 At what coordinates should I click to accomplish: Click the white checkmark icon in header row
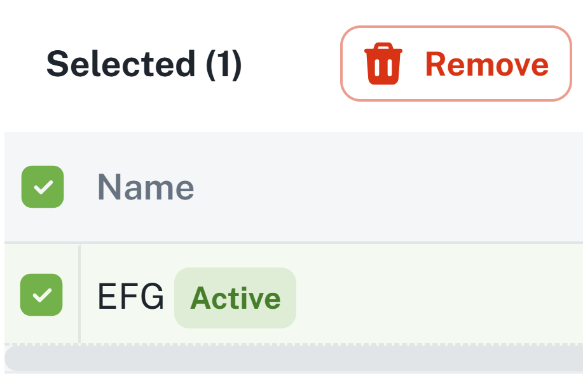[43, 187]
